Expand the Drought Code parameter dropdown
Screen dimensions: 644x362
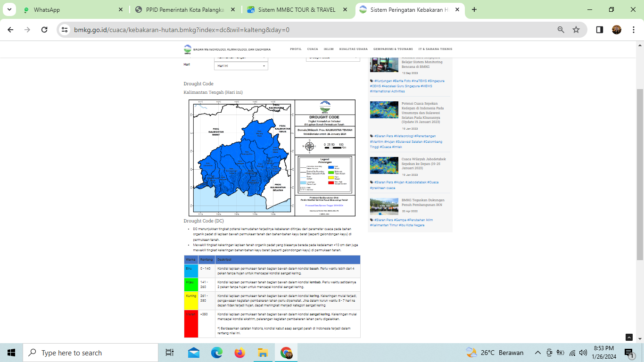pos(333,59)
